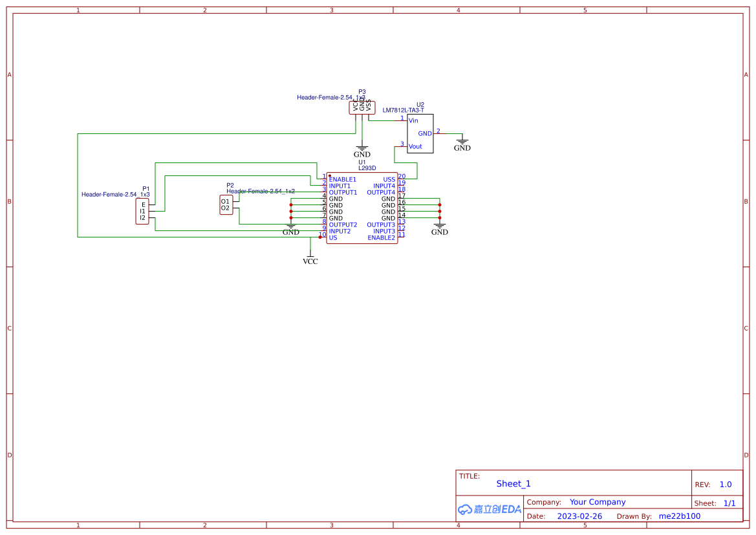Select the VCC power symbol below U1
756x535 pixels.
coord(310,257)
